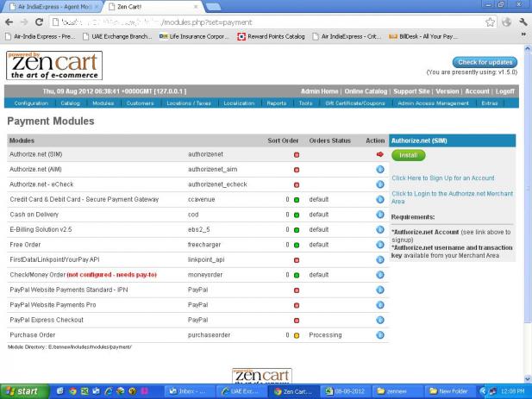
Task: Click the Chrome icon in the quick launch bar
Action: point(72,391)
